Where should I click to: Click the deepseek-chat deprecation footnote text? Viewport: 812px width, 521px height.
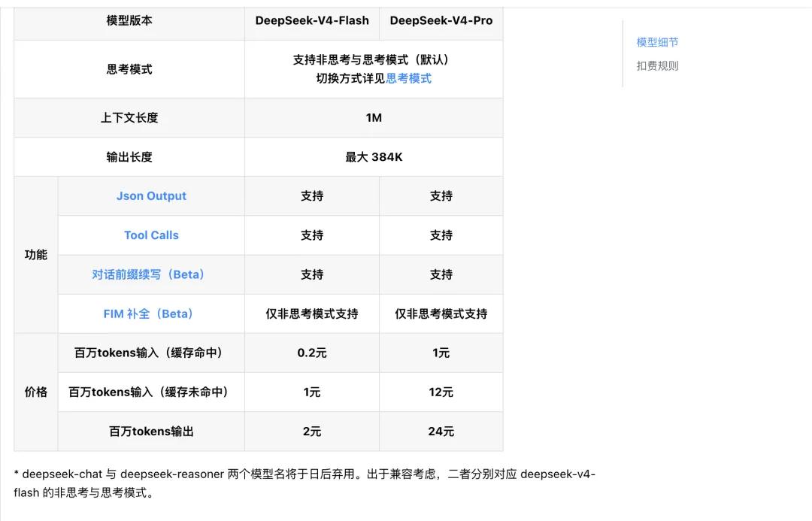[x=304, y=483]
